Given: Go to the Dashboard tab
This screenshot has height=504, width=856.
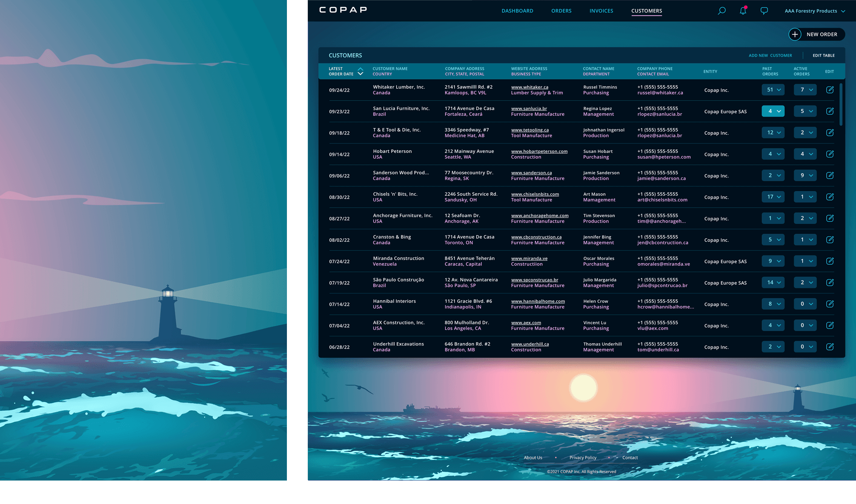Looking at the screenshot, I should pos(517,11).
